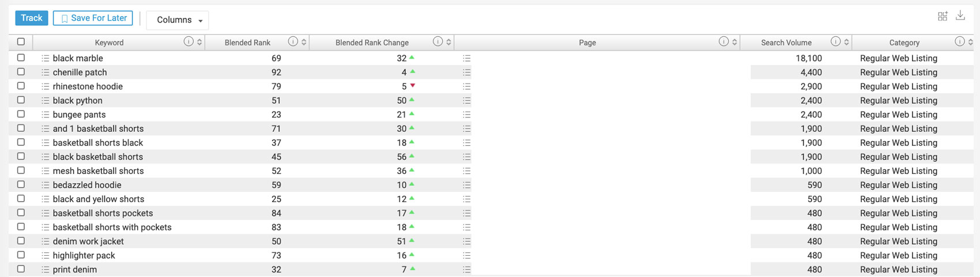Click the download export icon
The height and width of the screenshot is (277, 980).
point(960,16)
